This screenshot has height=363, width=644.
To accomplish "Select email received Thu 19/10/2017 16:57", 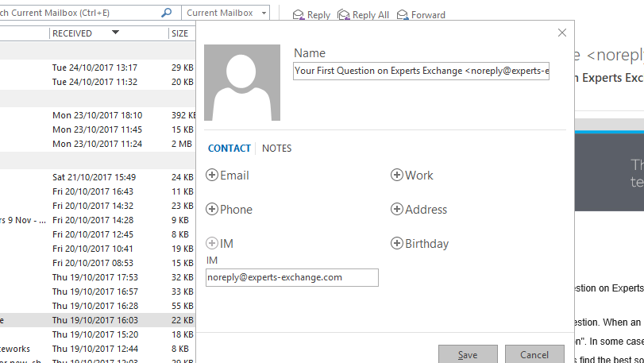I will coord(98,292).
